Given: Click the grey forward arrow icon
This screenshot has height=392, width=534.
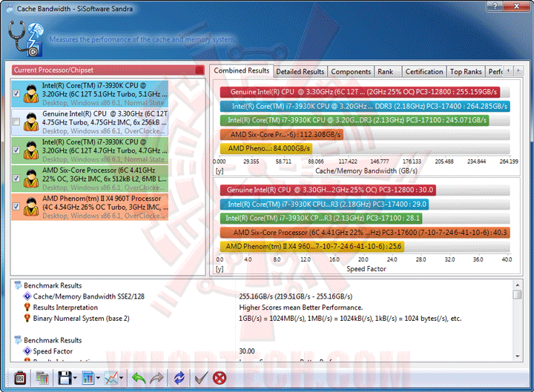Looking at the screenshot, I should pyautogui.click(x=156, y=378).
